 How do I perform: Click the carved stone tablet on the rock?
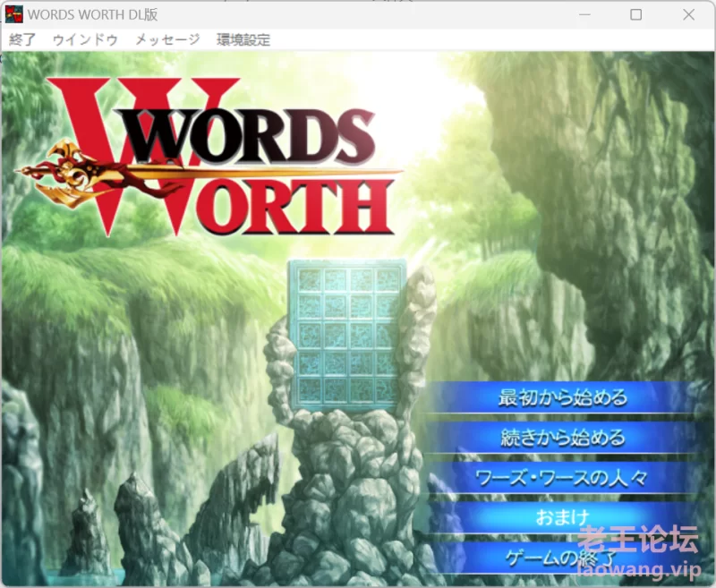click(x=348, y=333)
